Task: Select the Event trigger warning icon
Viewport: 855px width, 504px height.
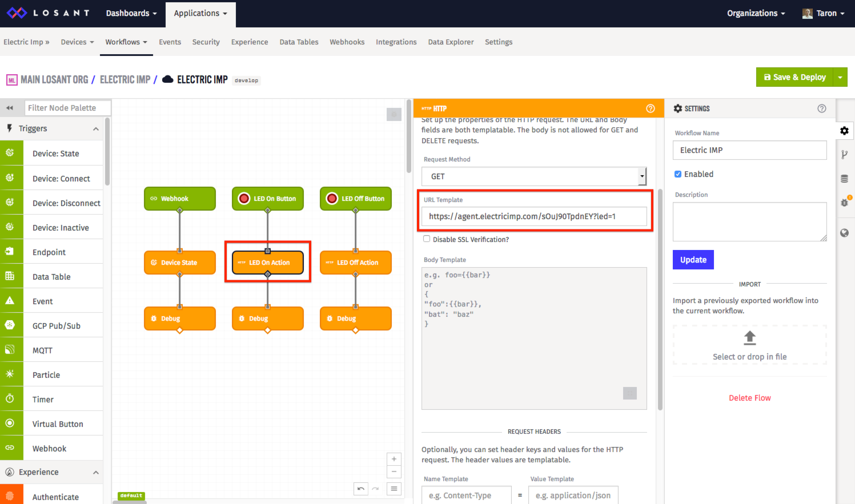Action: pos(10,301)
